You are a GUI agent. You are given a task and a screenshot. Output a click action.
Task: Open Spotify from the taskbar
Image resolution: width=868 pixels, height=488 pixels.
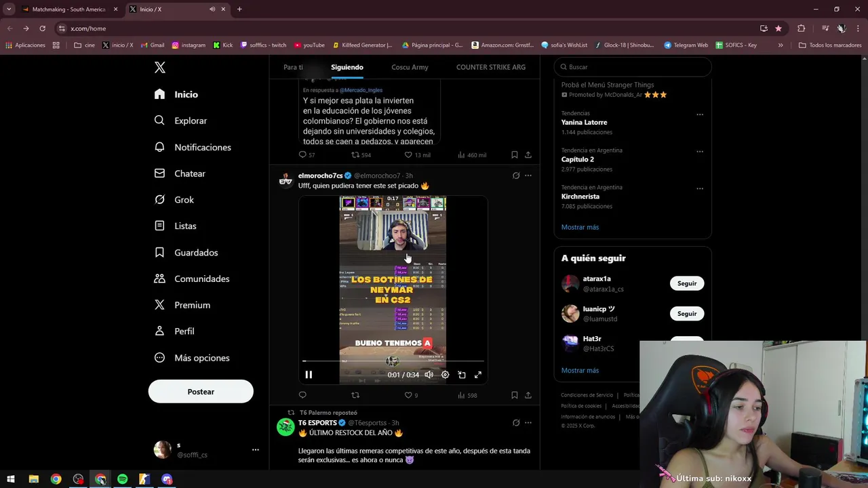[123, 479]
